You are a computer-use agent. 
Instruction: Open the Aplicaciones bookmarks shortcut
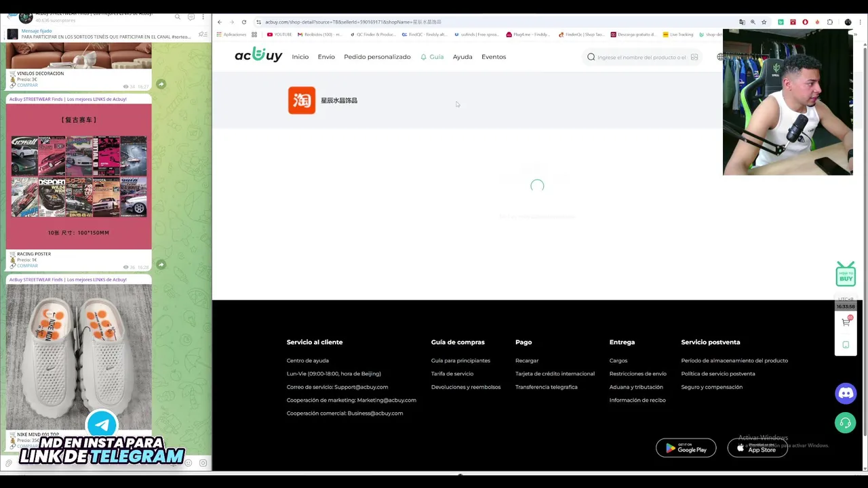231,35
